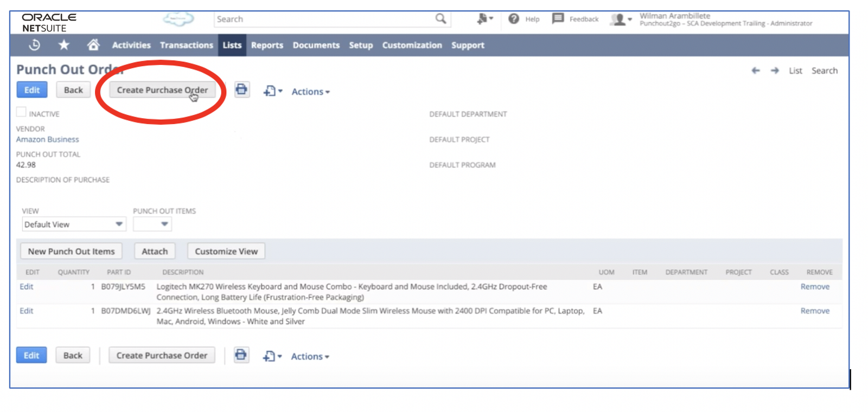Image resolution: width=868 pixels, height=412 pixels.
Task: Open the user profile avatar menu
Action: click(621, 20)
